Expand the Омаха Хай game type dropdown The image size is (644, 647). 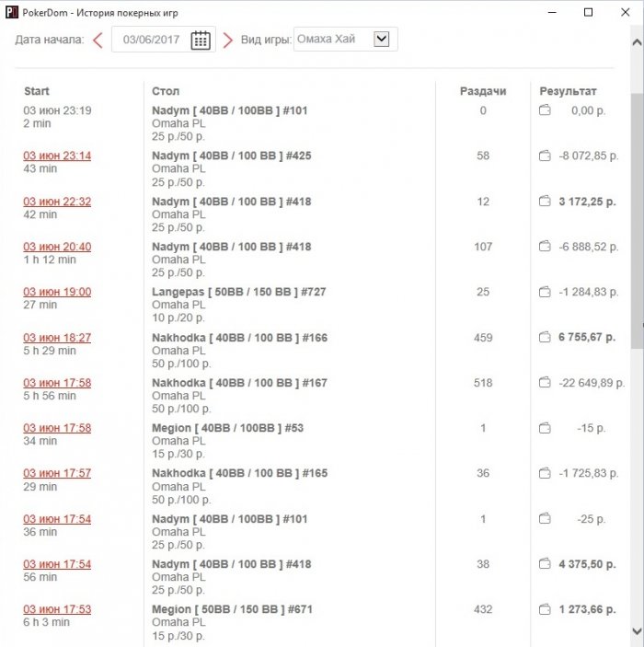(382, 40)
